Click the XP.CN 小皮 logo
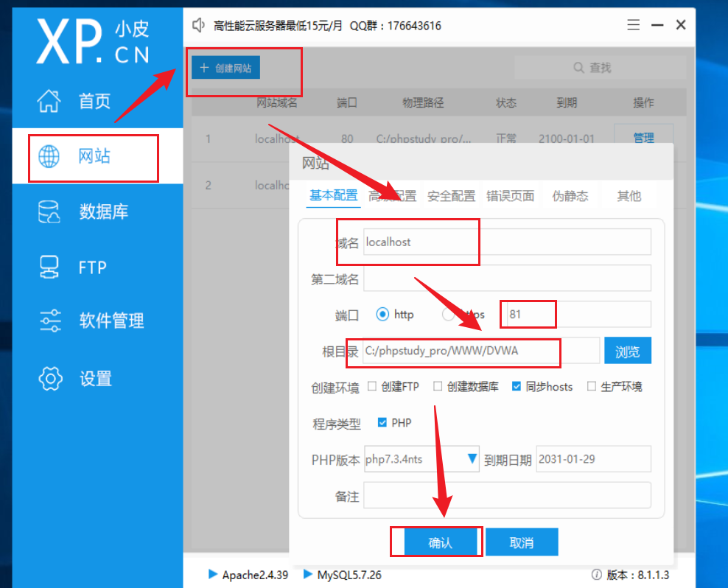The width and height of the screenshot is (728, 588). [94, 41]
